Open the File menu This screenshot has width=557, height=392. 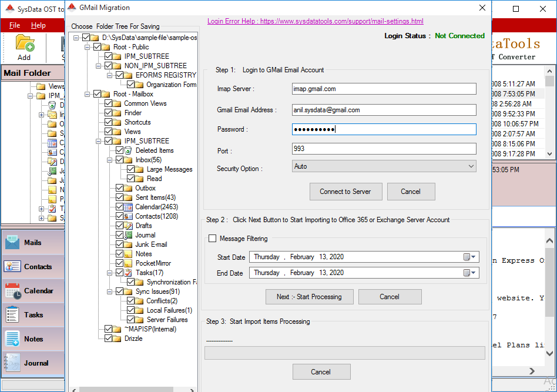coord(15,25)
